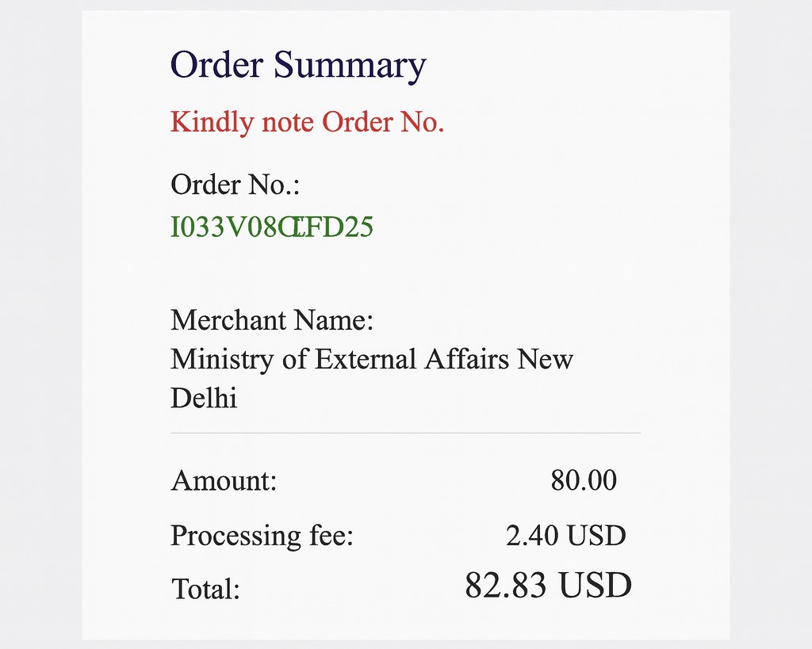Select the 82.83 total number
Image resolution: width=812 pixels, height=649 pixels.
[505, 586]
